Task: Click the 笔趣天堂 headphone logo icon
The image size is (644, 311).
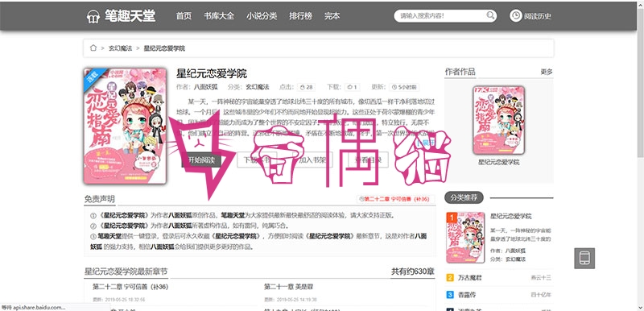Action: tap(93, 16)
